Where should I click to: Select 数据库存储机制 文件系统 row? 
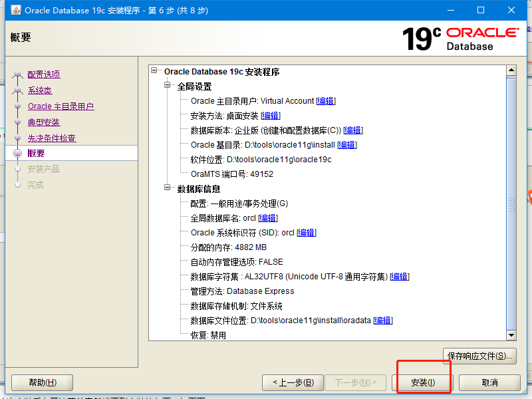pyautogui.click(x=236, y=306)
